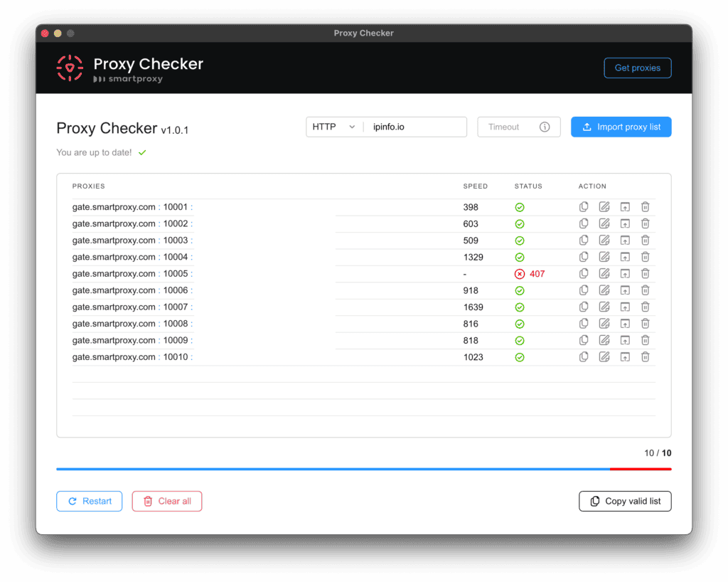Click the red progress bar segment
Screen dimensions: 728x582
tap(641, 469)
